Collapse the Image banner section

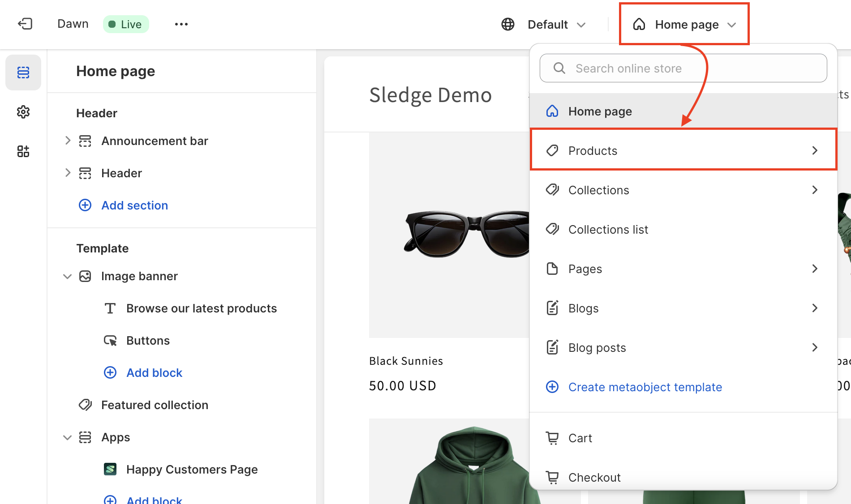67,276
